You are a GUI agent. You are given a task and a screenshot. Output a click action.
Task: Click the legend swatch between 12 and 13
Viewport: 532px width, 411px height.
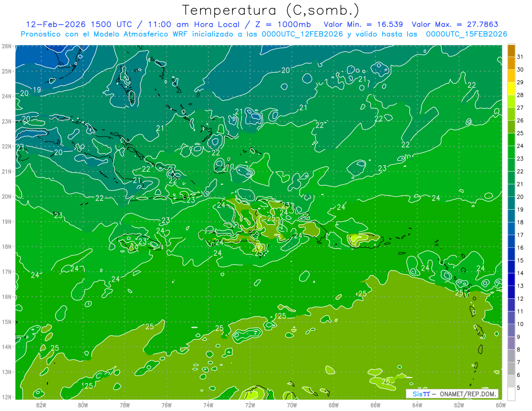[x=511, y=292]
